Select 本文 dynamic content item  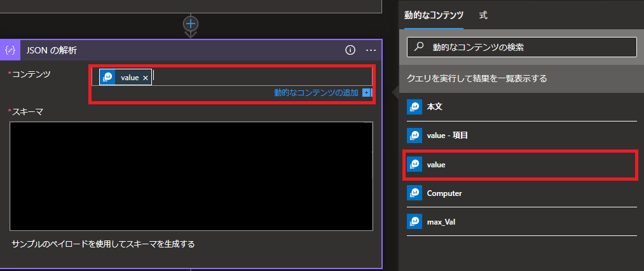coord(521,107)
